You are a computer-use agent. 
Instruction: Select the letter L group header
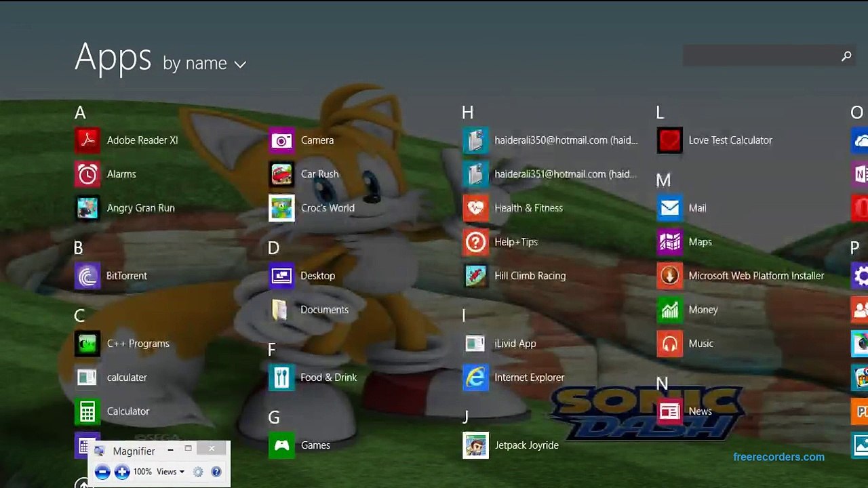point(660,113)
